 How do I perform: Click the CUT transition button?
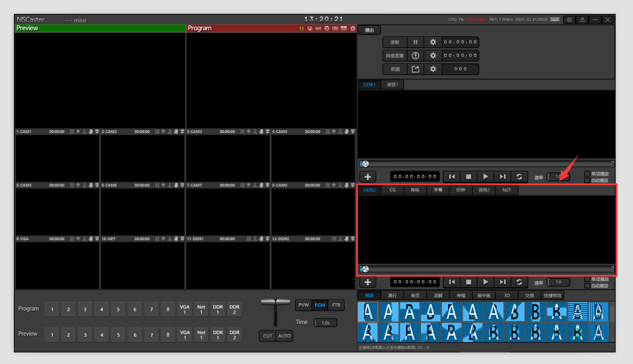click(x=268, y=336)
